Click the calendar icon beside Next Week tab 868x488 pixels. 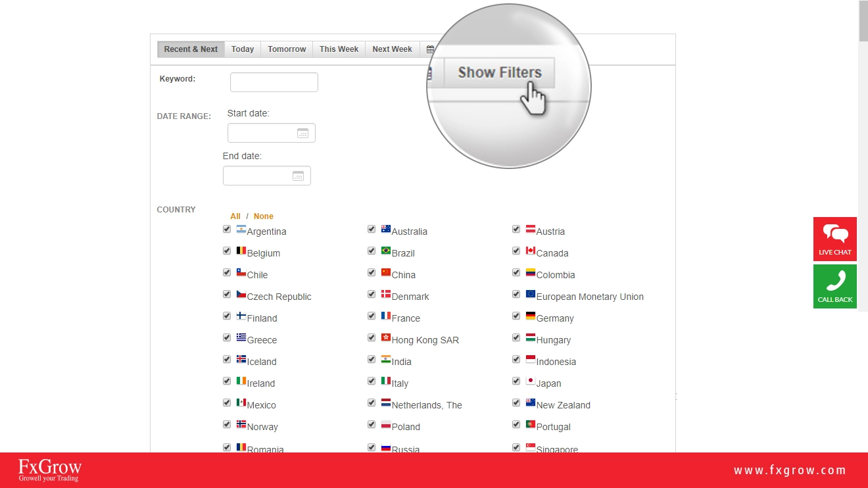430,49
